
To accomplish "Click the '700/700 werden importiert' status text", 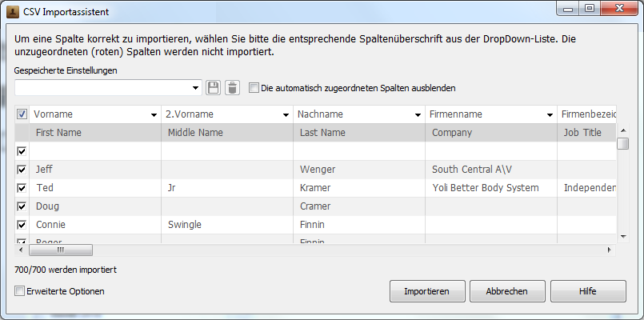I will click(x=66, y=270).
